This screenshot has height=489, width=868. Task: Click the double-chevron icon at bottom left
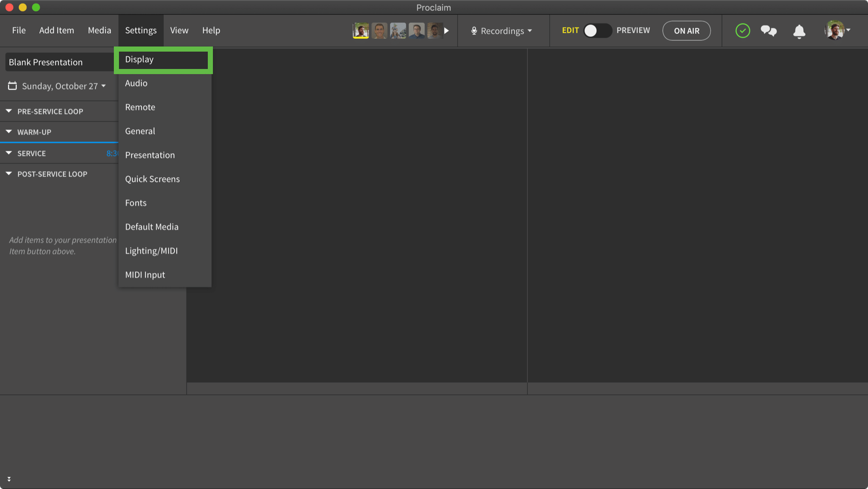9,479
